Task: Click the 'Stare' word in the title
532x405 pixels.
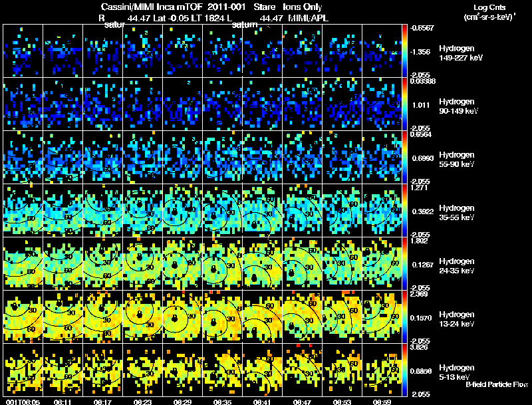Action: pyautogui.click(x=264, y=7)
